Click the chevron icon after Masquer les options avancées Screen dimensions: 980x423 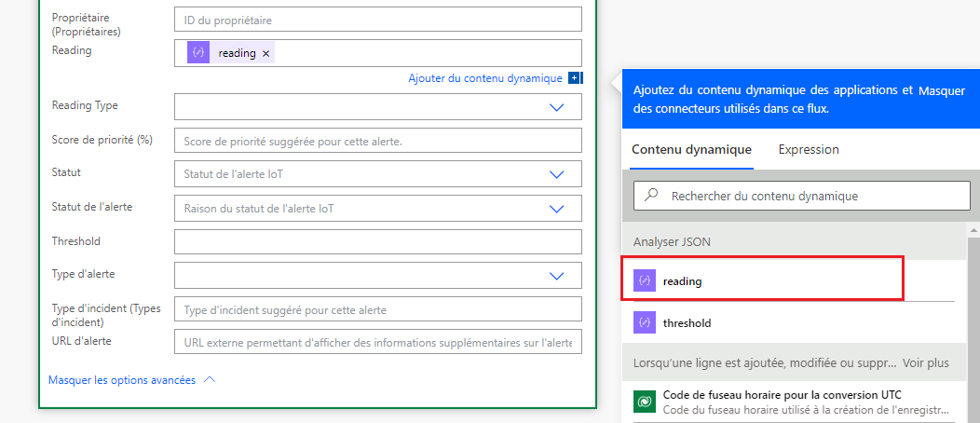tap(210, 380)
